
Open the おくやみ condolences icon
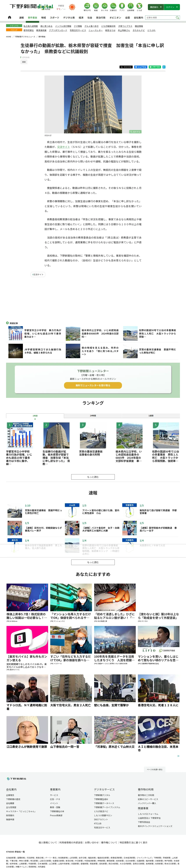point(104,7)
